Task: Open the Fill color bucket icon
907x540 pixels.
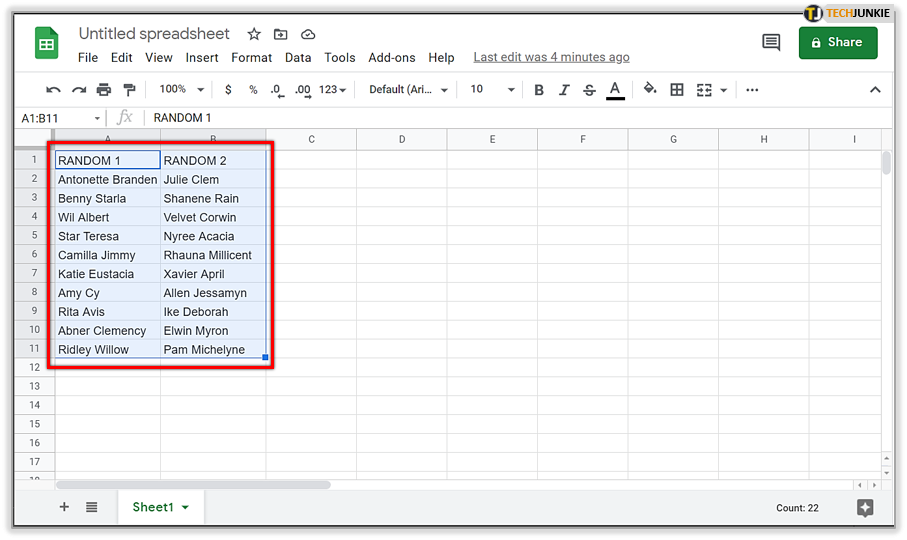Action: (x=650, y=88)
